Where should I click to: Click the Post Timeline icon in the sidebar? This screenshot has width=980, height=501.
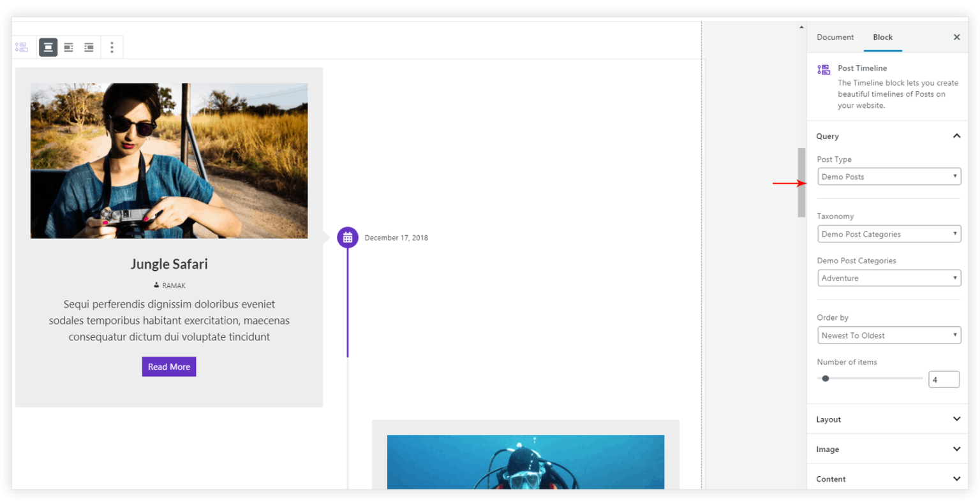(x=824, y=69)
